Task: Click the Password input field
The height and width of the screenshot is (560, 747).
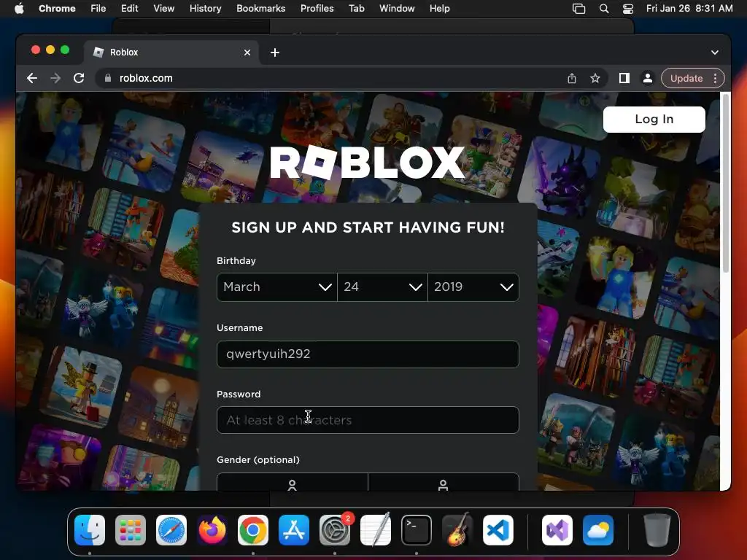Action: click(368, 420)
